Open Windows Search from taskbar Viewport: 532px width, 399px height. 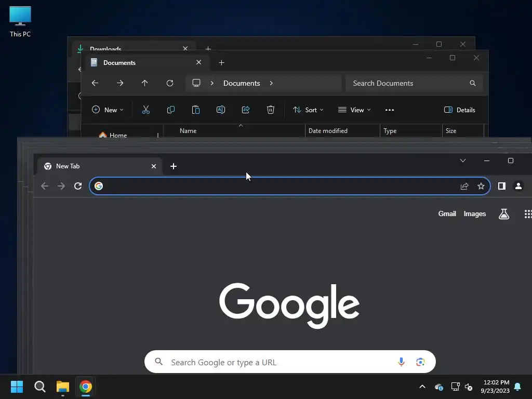pos(39,387)
